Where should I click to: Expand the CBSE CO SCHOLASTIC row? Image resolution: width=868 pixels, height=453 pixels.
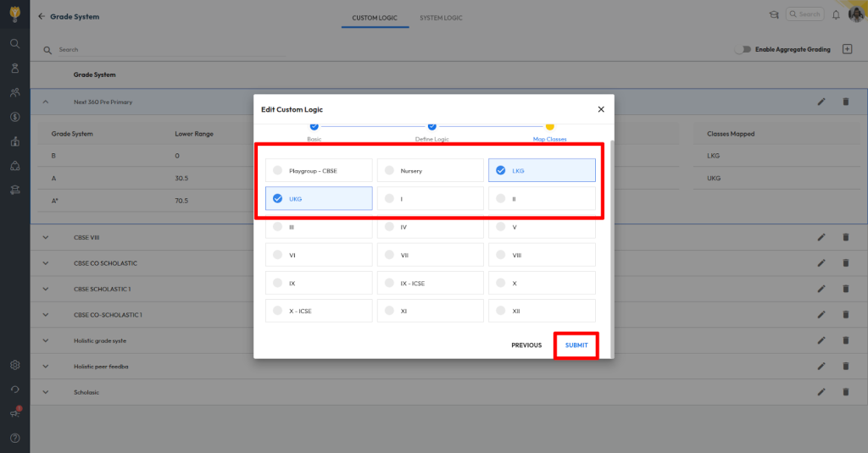46,263
